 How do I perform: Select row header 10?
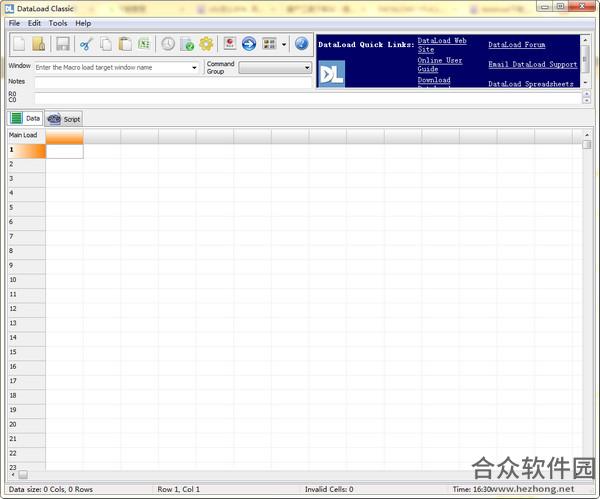26,280
